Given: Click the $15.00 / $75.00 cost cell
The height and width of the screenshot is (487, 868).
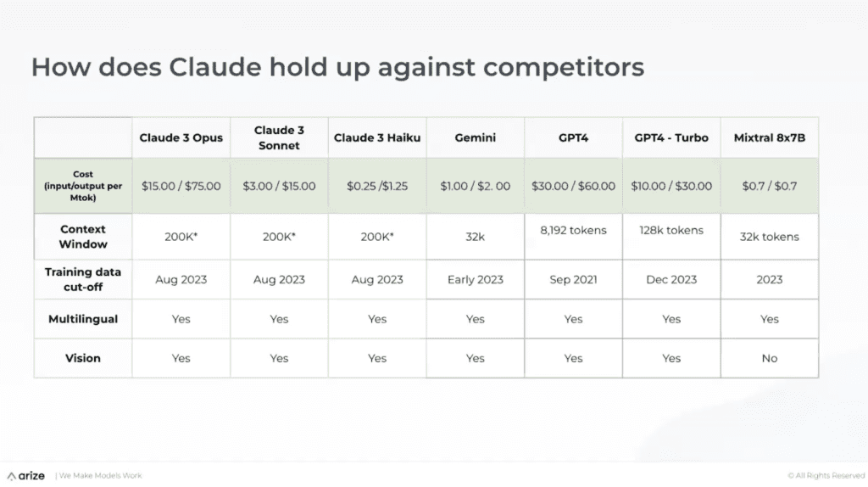Looking at the screenshot, I should (x=181, y=186).
